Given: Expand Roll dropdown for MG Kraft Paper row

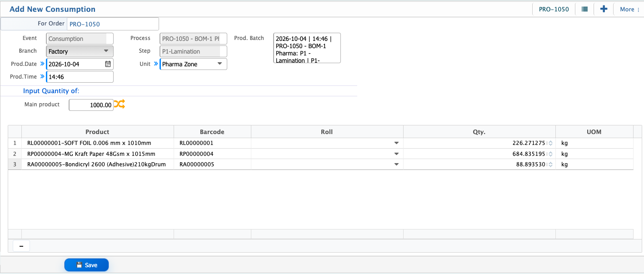Looking at the screenshot, I should coord(396,154).
